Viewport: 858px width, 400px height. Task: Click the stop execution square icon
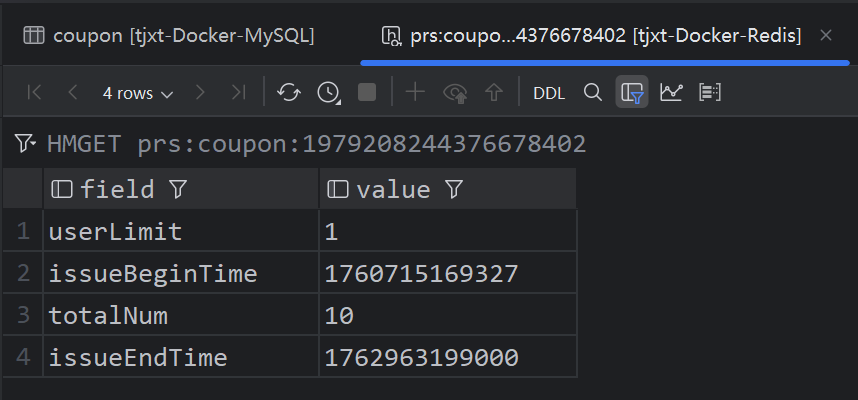click(367, 92)
